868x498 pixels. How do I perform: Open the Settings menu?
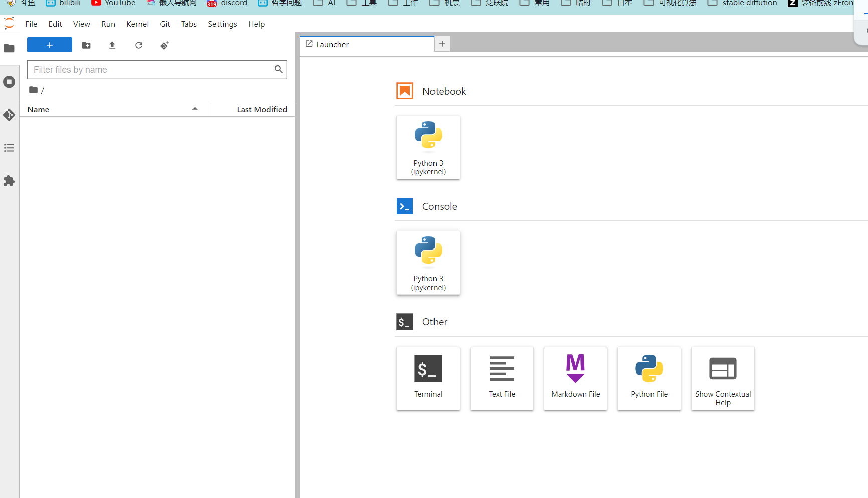coord(223,24)
